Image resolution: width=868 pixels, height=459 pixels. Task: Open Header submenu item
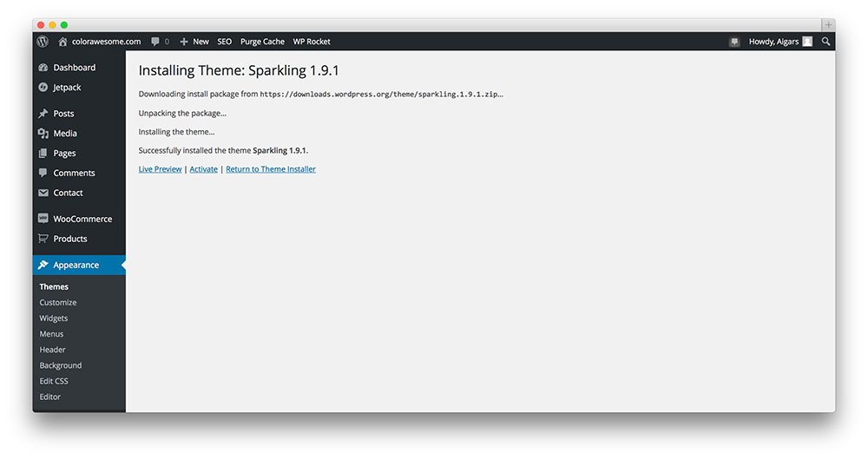[53, 350]
